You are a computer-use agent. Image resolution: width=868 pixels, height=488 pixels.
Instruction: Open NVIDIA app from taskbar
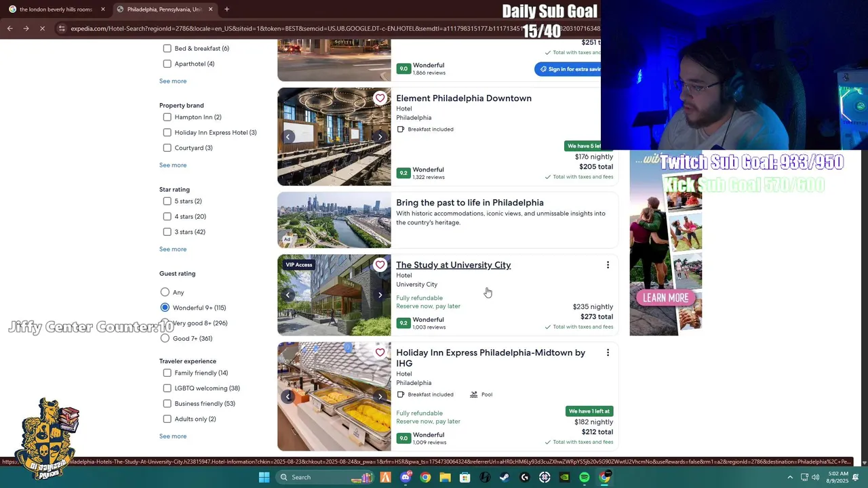pyautogui.click(x=564, y=477)
